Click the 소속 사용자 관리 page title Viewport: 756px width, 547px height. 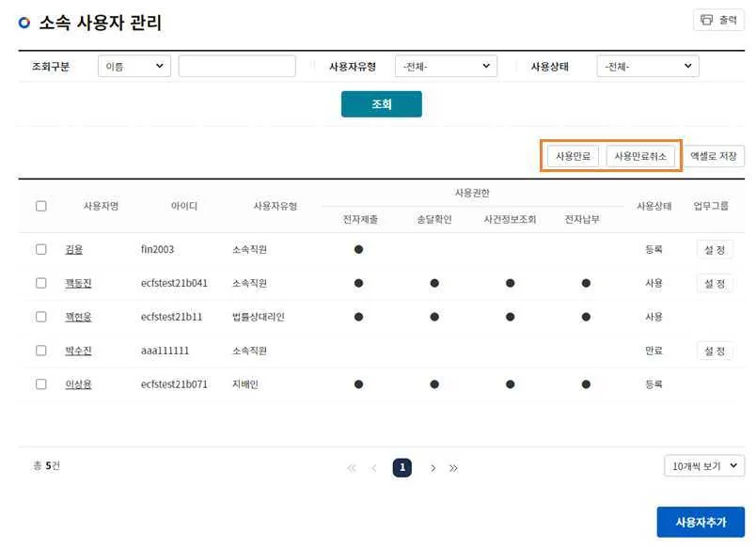tap(101, 23)
